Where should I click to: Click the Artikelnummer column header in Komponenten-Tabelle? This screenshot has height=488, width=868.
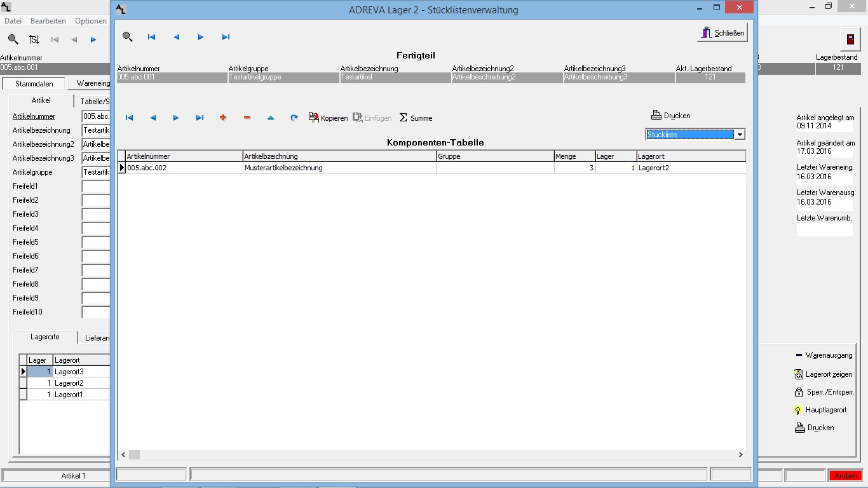184,156
